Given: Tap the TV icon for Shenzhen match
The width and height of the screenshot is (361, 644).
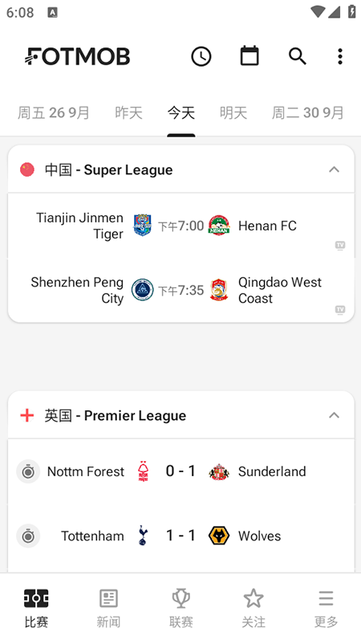Looking at the screenshot, I should tap(340, 309).
